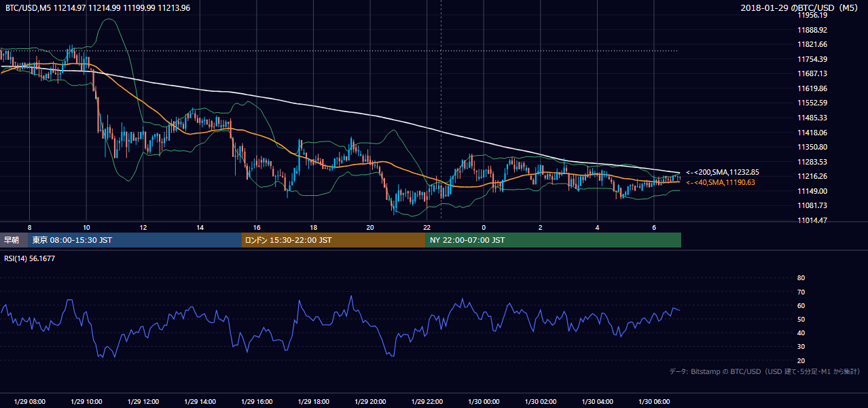Click RSI axis level 50
Viewport: 868px width, 408px height.
pos(801,319)
